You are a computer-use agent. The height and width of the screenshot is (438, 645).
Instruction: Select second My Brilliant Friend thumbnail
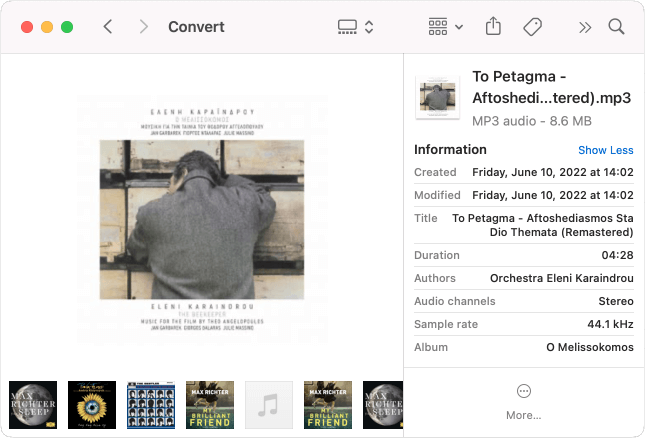point(328,405)
